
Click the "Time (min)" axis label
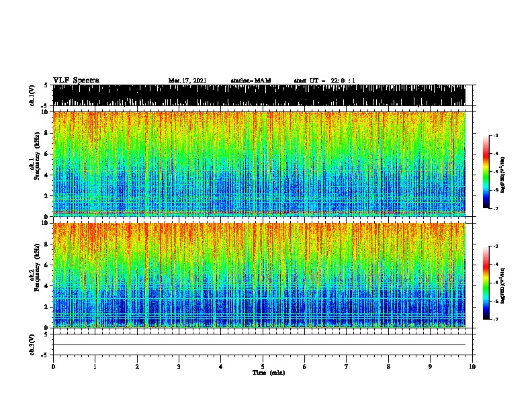tap(269, 373)
